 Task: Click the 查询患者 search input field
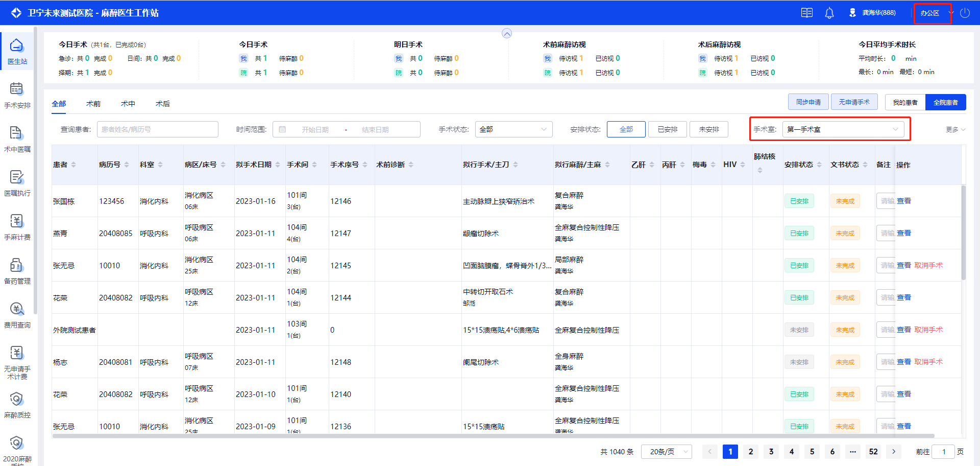tap(158, 129)
